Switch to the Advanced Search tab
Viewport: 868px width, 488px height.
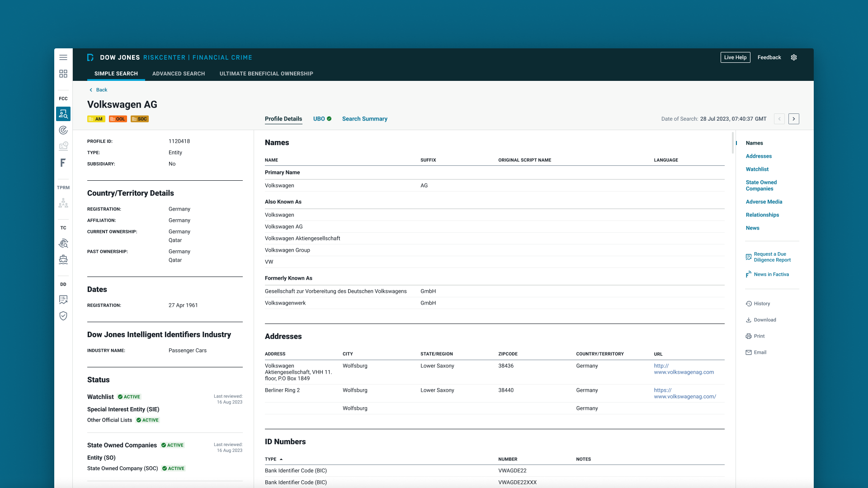point(179,74)
